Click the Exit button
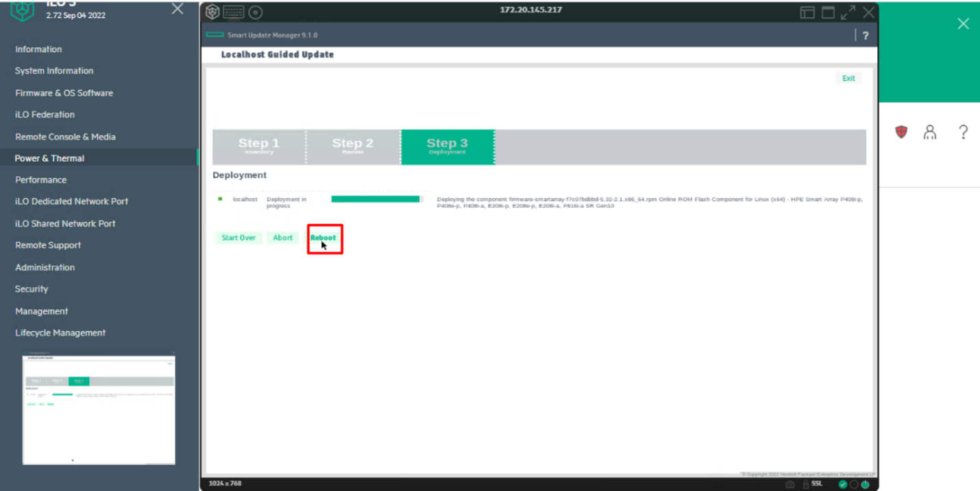The height and width of the screenshot is (491, 980). [x=848, y=78]
